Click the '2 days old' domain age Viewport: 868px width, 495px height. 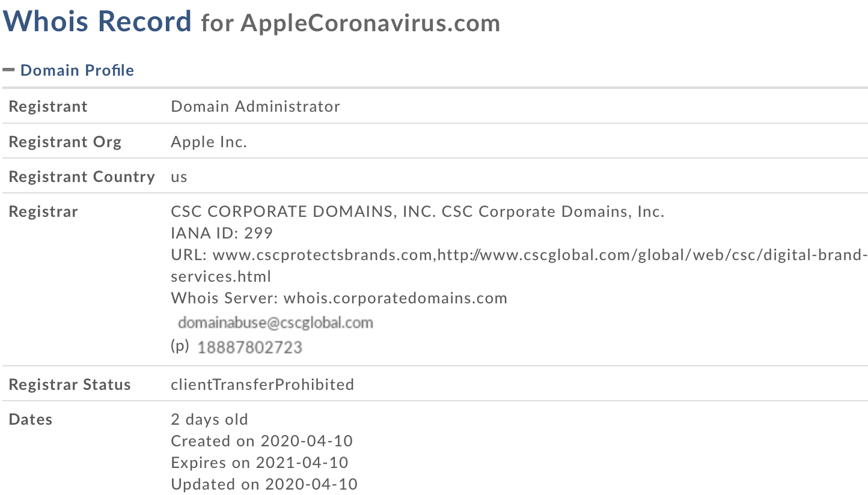coord(209,419)
